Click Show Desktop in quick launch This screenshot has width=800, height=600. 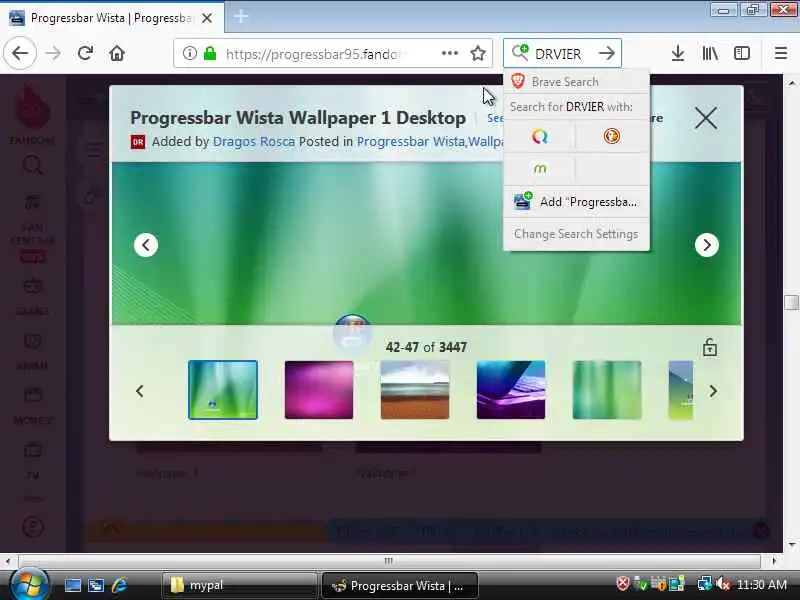(72, 585)
